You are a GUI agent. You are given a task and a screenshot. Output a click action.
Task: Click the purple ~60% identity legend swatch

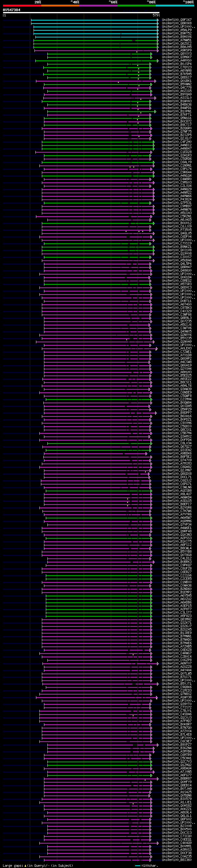[x=99, y=6]
